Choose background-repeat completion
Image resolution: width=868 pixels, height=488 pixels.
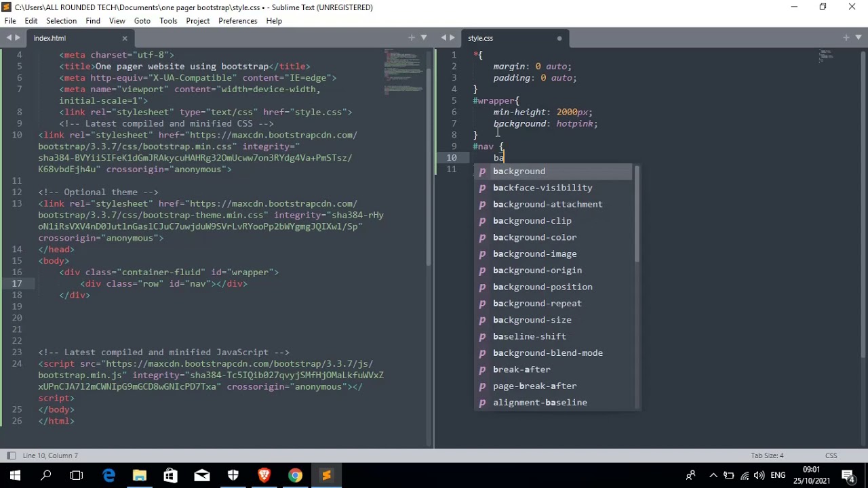553,303
